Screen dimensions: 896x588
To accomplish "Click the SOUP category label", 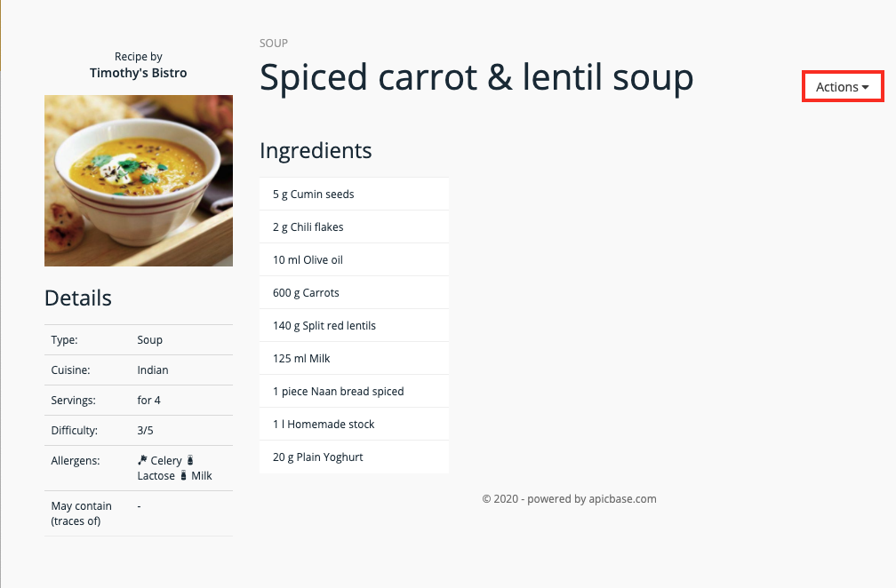I will (273, 43).
